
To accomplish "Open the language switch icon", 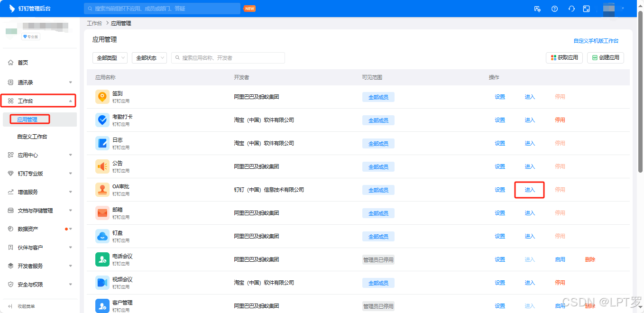I will [537, 9].
